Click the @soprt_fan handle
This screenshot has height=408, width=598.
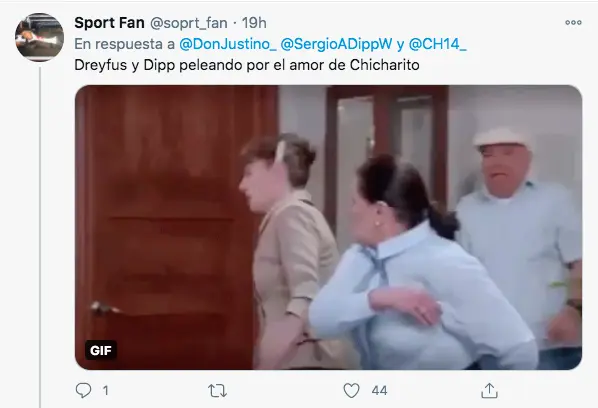click(189, 23)
